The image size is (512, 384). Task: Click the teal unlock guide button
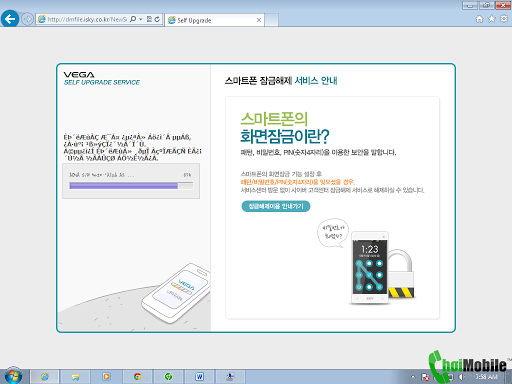point(276,206)
